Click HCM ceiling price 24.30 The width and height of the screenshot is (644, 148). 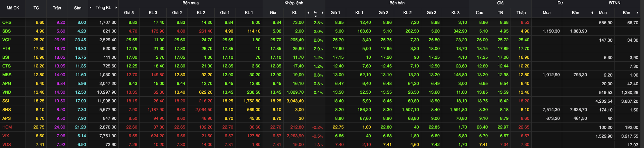60,127
